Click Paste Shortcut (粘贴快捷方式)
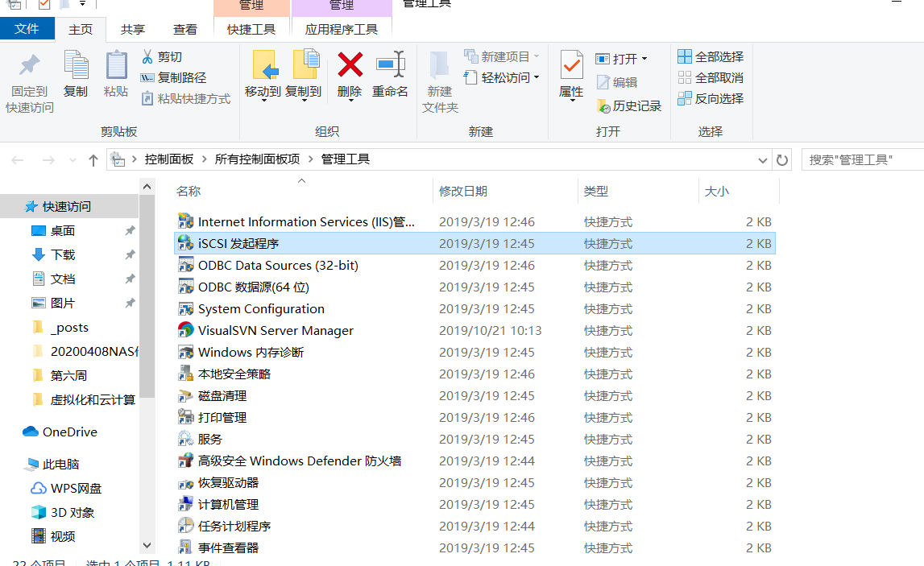Screen dimensions: 924x566 185,98
